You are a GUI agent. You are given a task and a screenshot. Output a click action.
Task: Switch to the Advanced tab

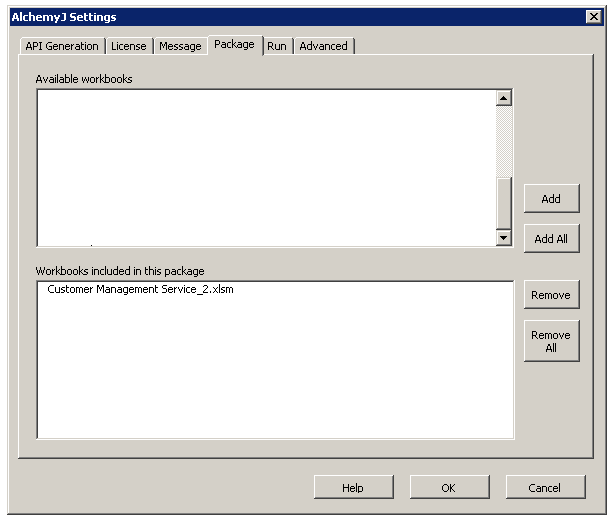coord(323,46)
